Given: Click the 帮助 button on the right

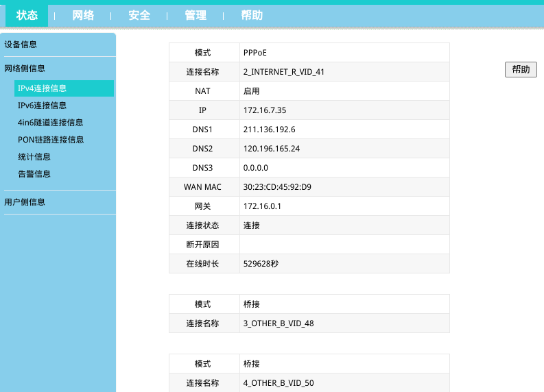Looking at the screenshot, I should click(521, 69).
